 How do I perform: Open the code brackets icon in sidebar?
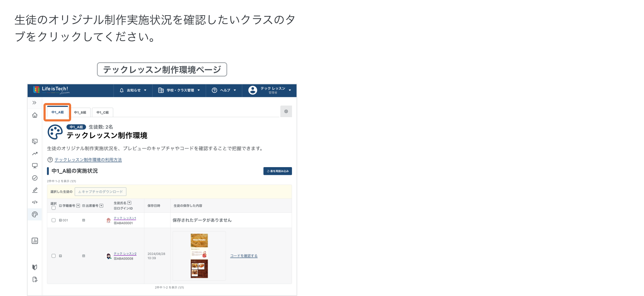click(35, 202)
